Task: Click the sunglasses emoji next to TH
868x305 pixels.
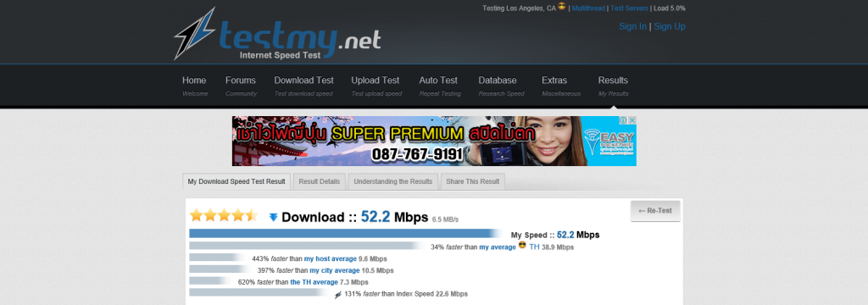Action: coord(522,247)
